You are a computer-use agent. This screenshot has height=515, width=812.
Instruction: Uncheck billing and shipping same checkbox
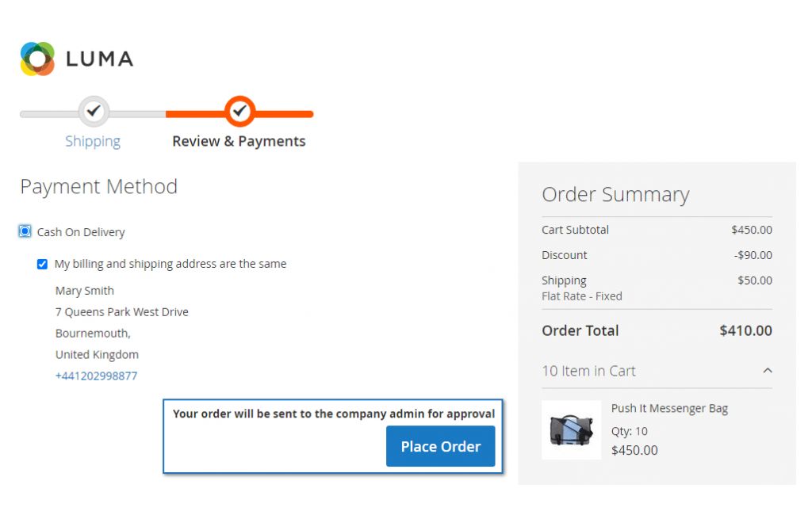point(43,265)
